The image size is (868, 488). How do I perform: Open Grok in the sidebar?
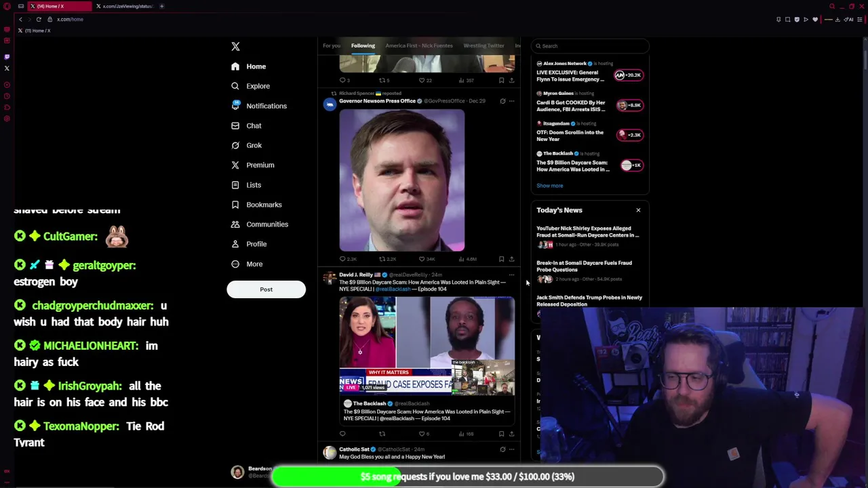[x=246, y=145]
